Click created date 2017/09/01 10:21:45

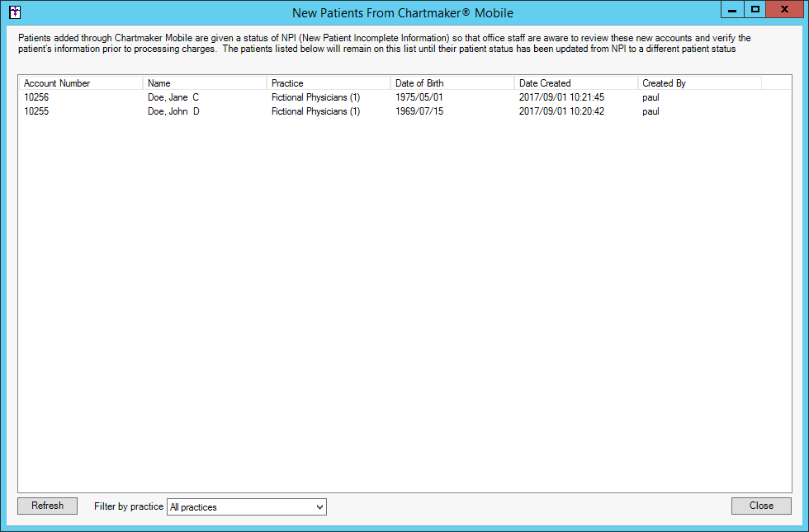pos(561,97)
